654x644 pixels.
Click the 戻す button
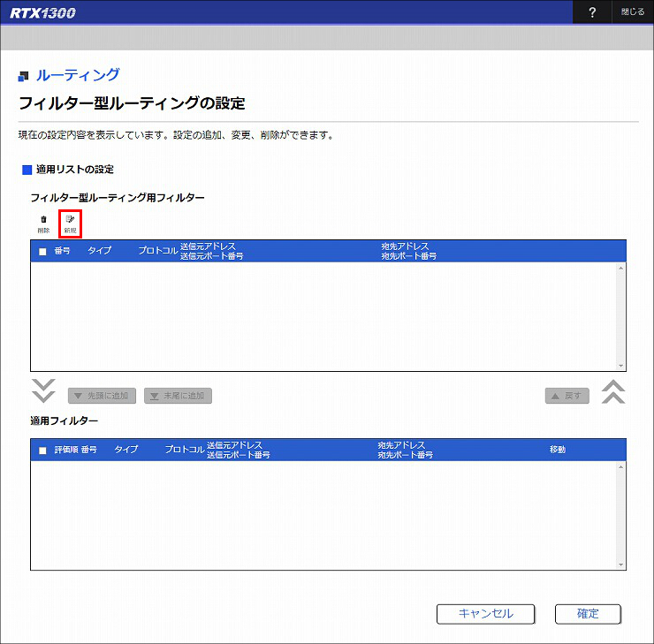click(567, 396)
